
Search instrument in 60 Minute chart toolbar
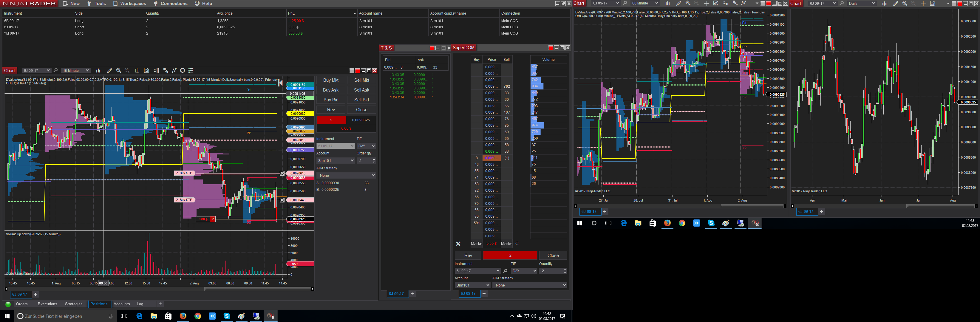pyautogui.click(x=625, y=3)
